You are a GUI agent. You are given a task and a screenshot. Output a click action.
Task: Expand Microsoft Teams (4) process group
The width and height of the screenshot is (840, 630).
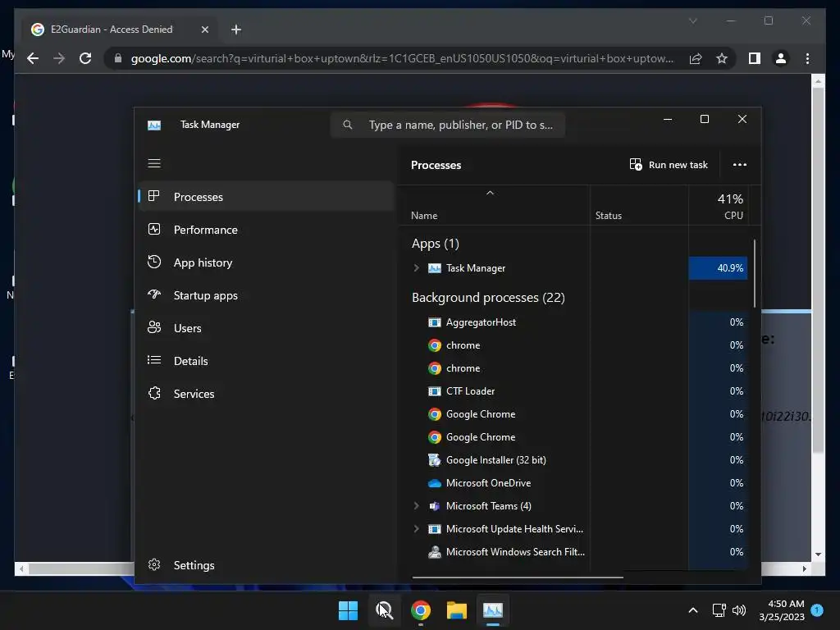click(x=416, y=505)
